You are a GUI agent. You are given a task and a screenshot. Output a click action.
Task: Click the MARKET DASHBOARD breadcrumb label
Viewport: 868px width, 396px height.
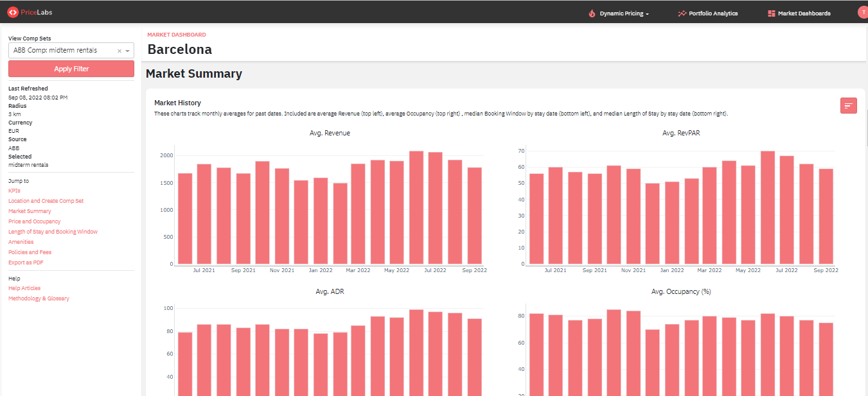(177, 35)
